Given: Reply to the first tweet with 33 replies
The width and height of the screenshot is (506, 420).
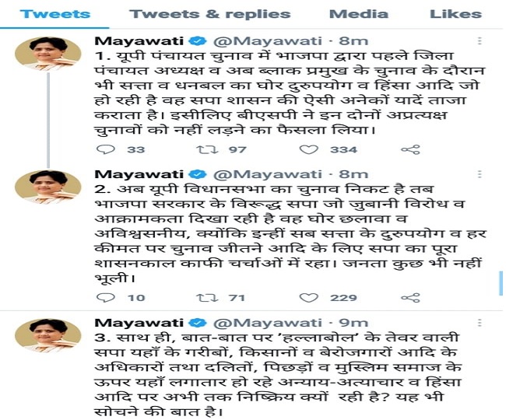Looking at the screenshot, I should (x=106, y=149).
